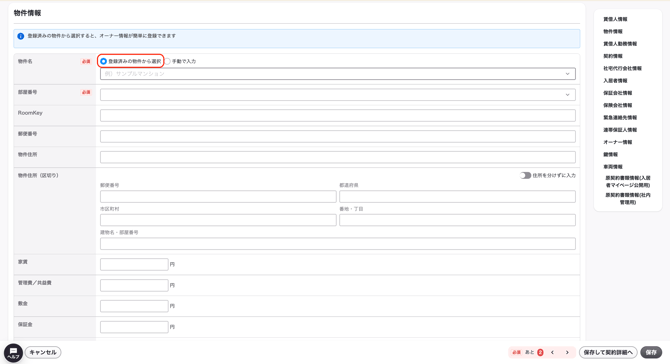Jump to 鍵情報 section
The width and height of the screenshot is (670, 364).
[610, 155]
